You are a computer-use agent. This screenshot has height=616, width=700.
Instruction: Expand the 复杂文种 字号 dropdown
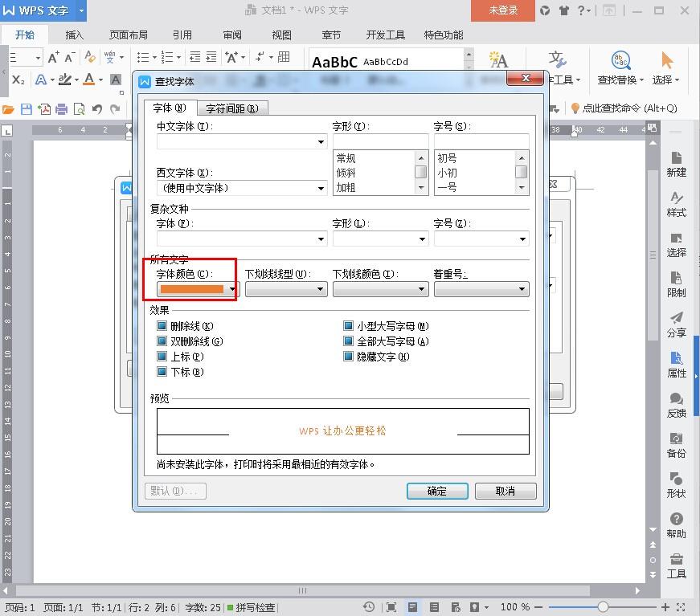coord(522,239)
